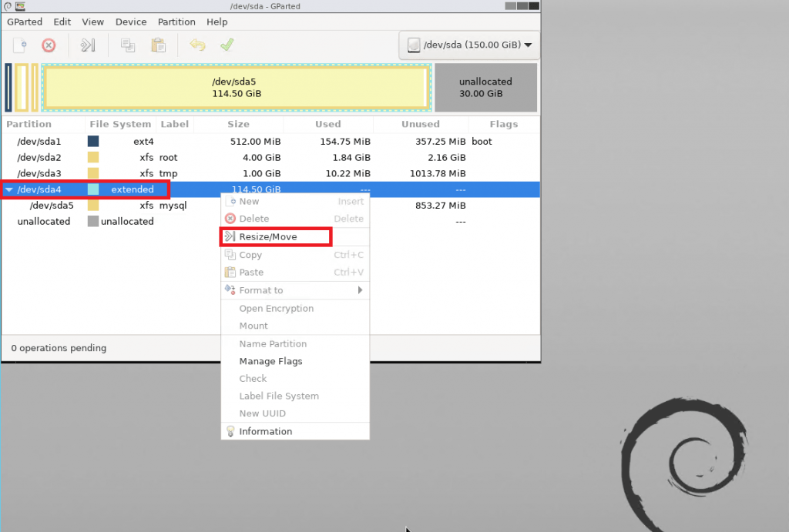
Task: Select the dark blue sda1 block in the disk map
Action: click(8, 88)
